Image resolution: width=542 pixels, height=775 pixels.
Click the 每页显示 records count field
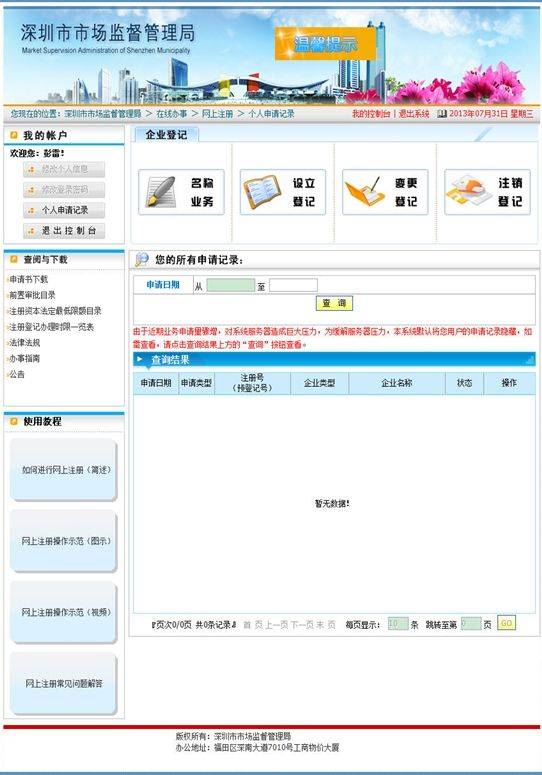398,624
